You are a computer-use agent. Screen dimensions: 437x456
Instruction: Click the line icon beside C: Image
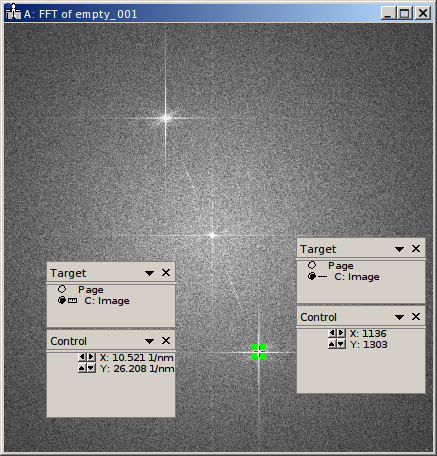click(x=322, y=277)
